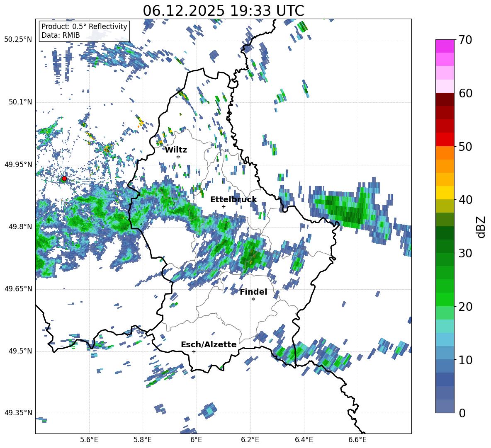Viewport: 491px width, 448px height.
Task: Click the 49.5°N latitude tick label
Action: click(20, 351)
